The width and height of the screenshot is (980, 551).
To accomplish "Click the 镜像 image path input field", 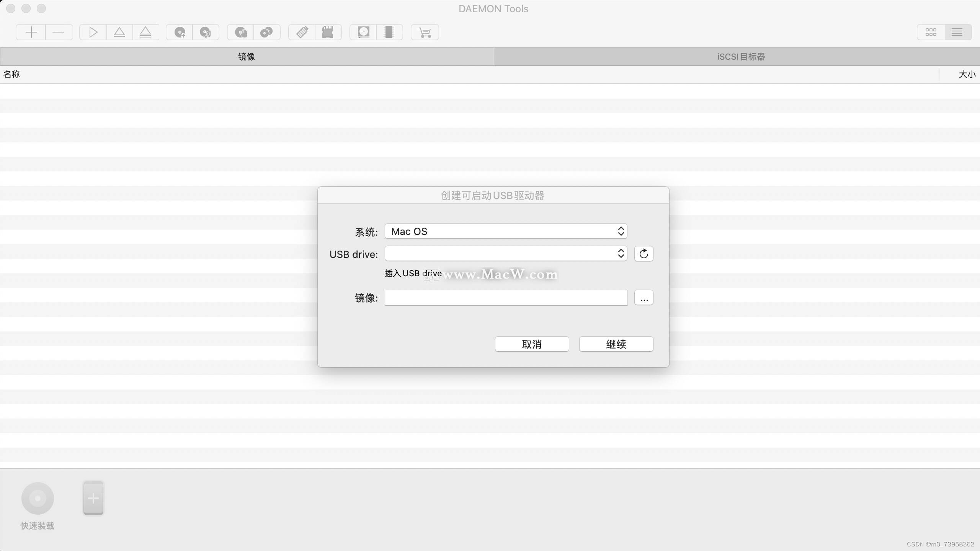I will coord(506,298).
